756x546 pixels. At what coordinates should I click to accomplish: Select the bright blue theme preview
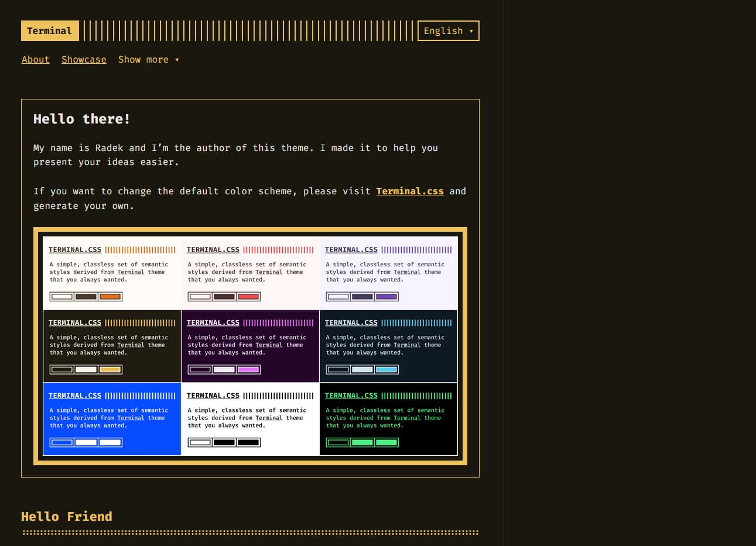pos(112,418)
